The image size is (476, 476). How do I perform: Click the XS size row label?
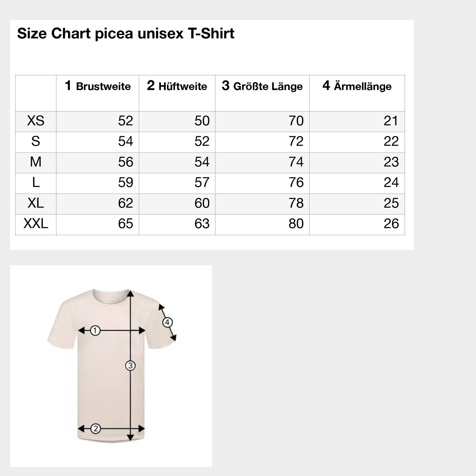pyautogui.click(x=36, y=121)
